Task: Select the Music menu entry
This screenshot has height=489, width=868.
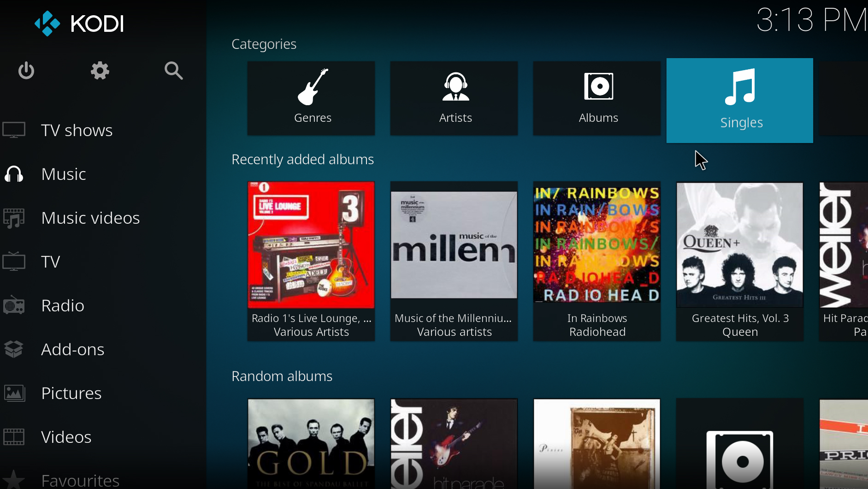Action: click(x=64, y=174)
